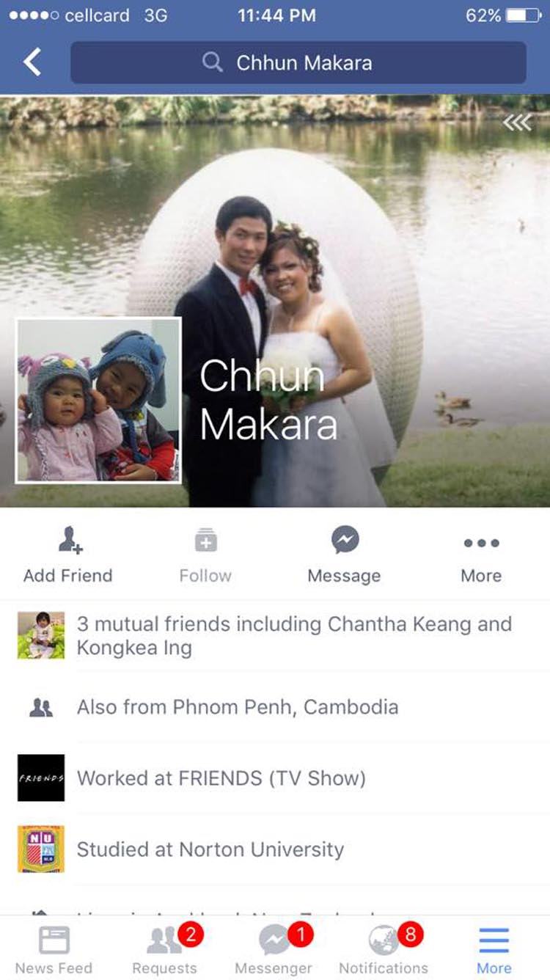Open friend Requests tab with badge
Image resolution: width=550 pixels, height=980 pixels.
coord(165,949)
